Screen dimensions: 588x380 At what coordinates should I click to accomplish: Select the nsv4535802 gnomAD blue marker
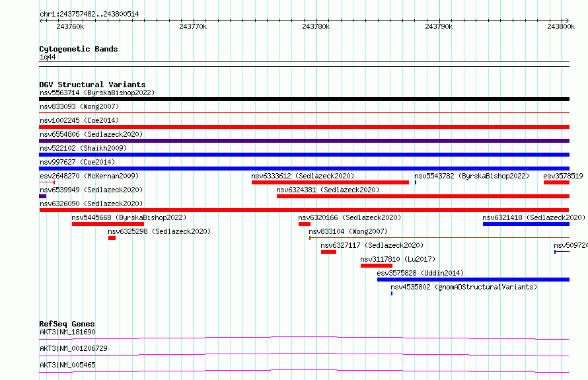pyautogui.click(x=392, y=293)
